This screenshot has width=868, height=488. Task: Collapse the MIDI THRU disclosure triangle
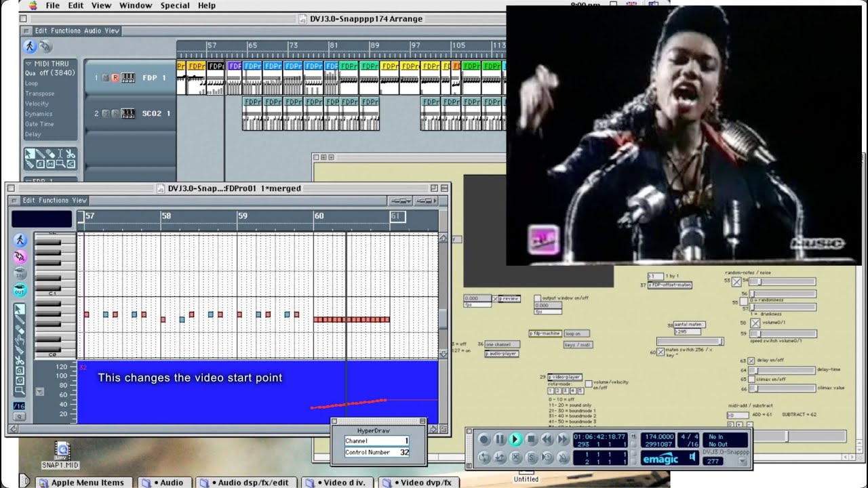coord(28,64)
